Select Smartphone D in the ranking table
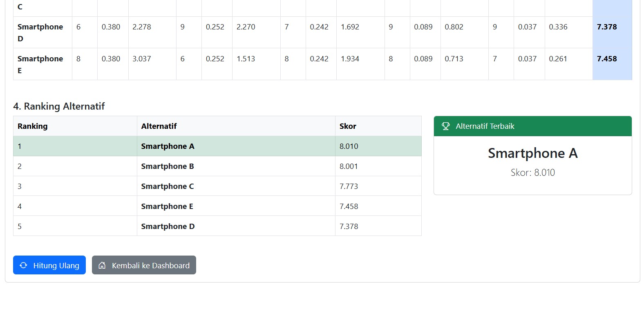 point(168,226)
